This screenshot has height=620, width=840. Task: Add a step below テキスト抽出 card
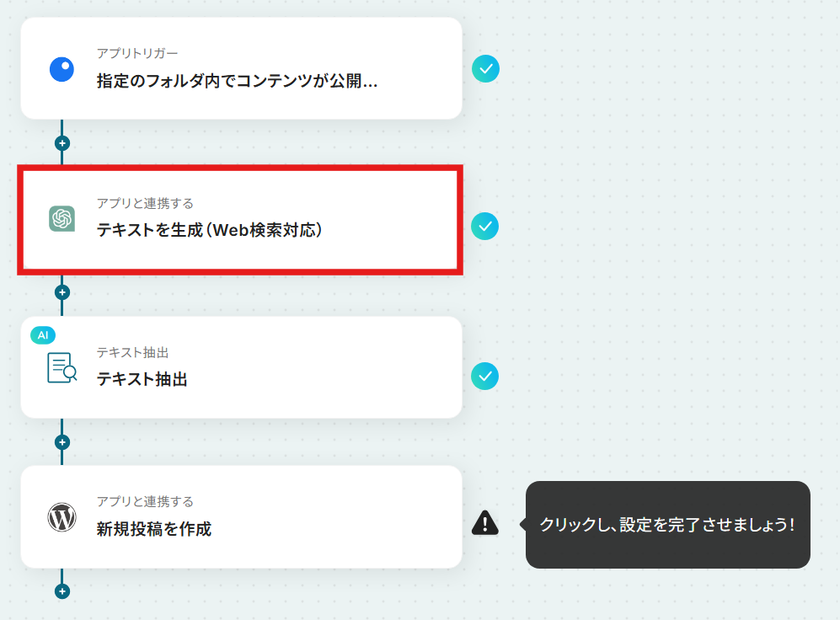coord(62,442)
